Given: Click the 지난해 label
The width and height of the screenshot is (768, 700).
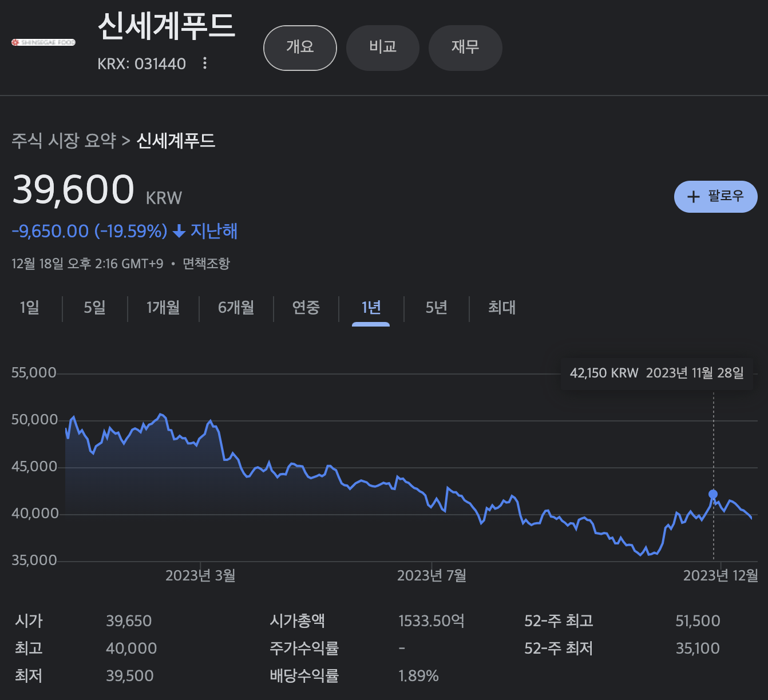Looking at the screenshot, I should 214,231.
